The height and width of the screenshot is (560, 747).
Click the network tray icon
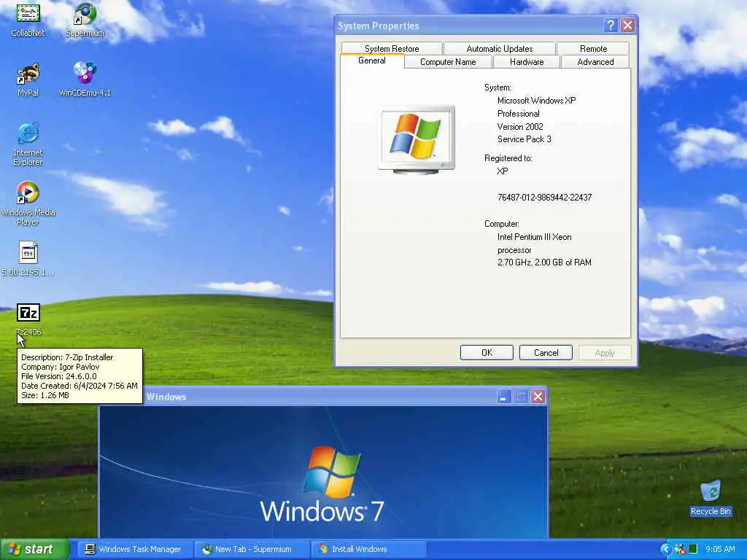pyautogui.click(x=679, y=549)
